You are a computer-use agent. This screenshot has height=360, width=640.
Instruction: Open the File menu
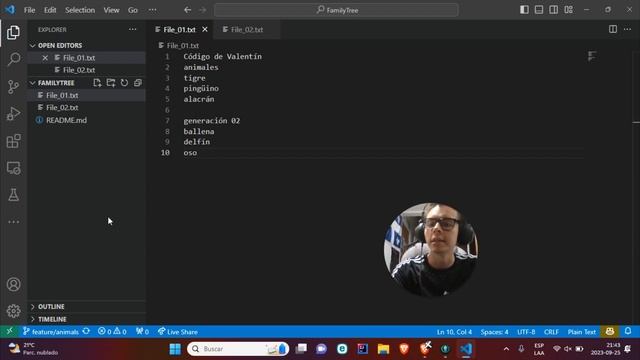tap(29, 10)
